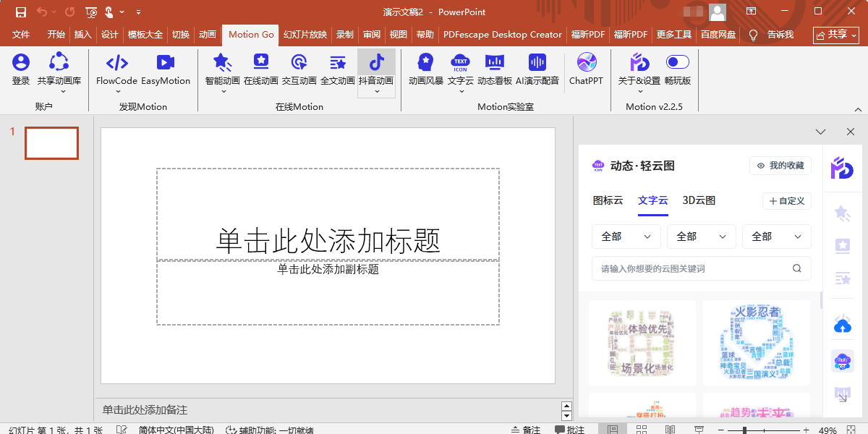This screenshot has height=434, width=868.
Task: Open ChatPPT
Action: (587, 70)
